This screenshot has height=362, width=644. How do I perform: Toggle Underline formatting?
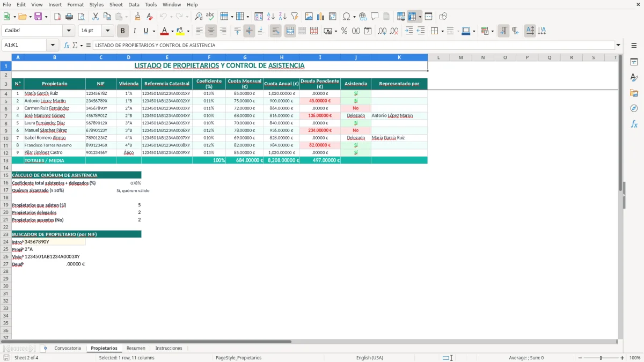coord(145,31)
